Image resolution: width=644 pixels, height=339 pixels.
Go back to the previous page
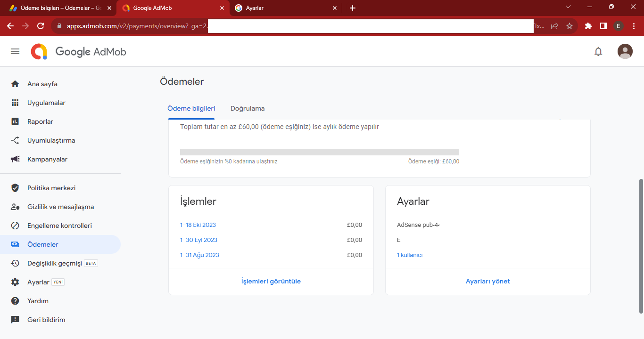[10, 26]
